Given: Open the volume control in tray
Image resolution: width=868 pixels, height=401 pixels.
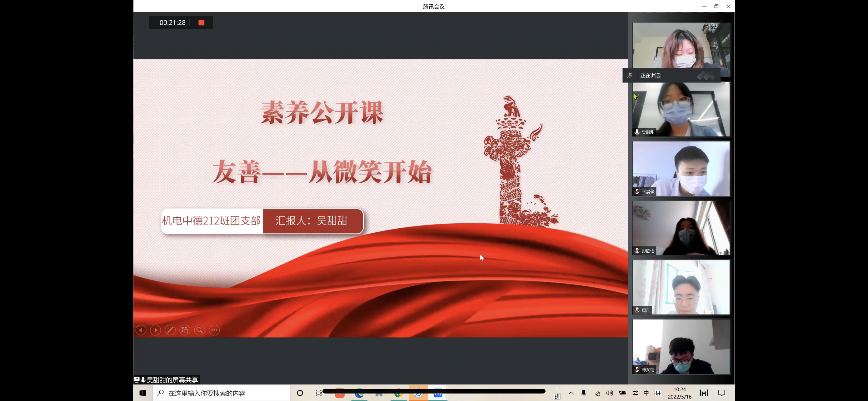Looking at the screenshot, I should pos(610,393).
